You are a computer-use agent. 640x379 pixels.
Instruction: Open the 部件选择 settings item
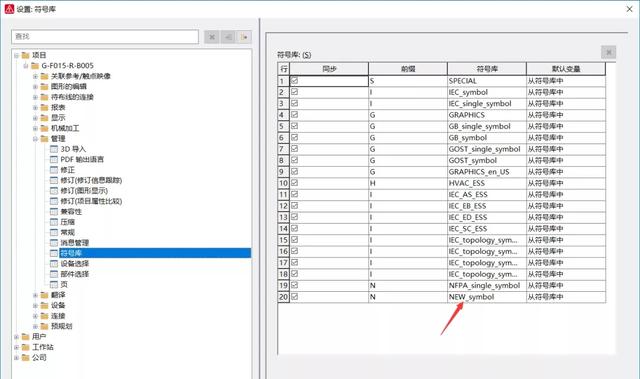[x=74, y=274]
